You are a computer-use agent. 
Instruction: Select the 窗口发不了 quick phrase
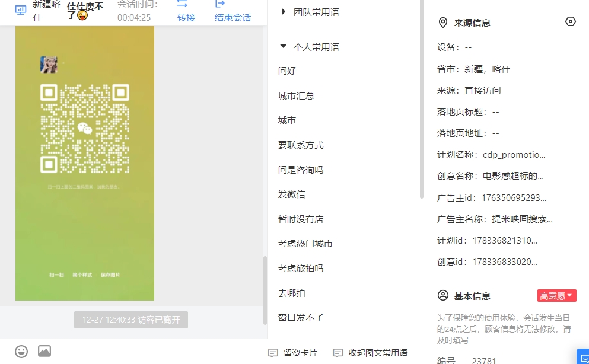pos(301,318)
